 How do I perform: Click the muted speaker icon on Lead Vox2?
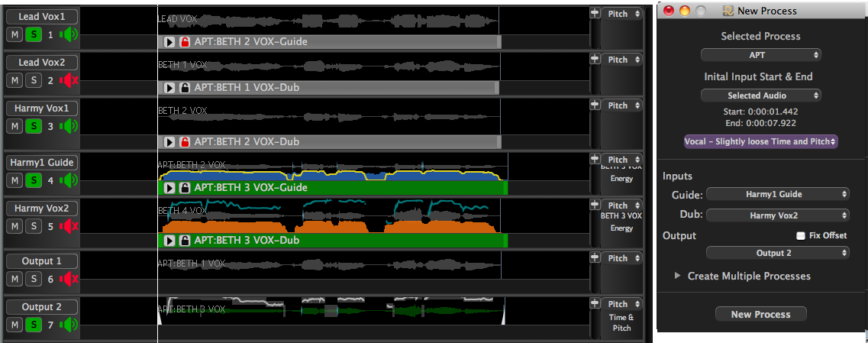tap(69, 80)
